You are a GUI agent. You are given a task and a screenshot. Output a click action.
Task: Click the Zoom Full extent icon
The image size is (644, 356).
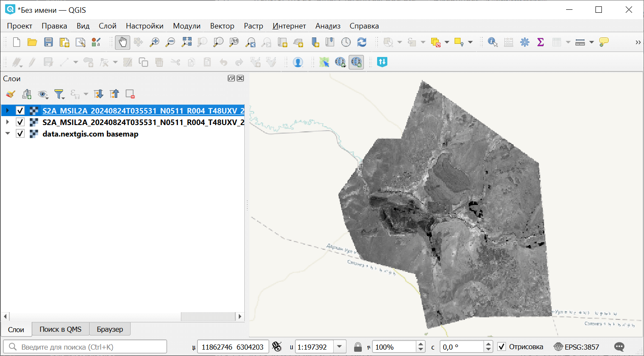click(x=186, y=42)
